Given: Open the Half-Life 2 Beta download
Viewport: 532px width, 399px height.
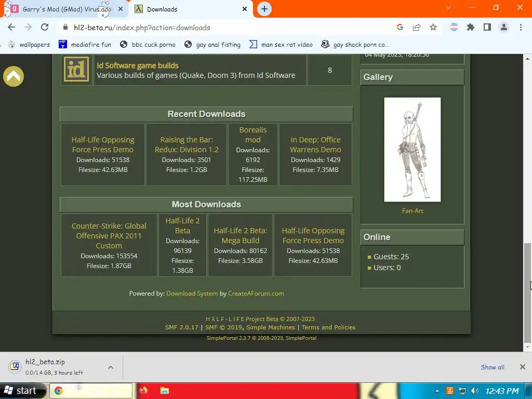Looking at the screenshot, I should pyautogui.click(x=182, y=225).
